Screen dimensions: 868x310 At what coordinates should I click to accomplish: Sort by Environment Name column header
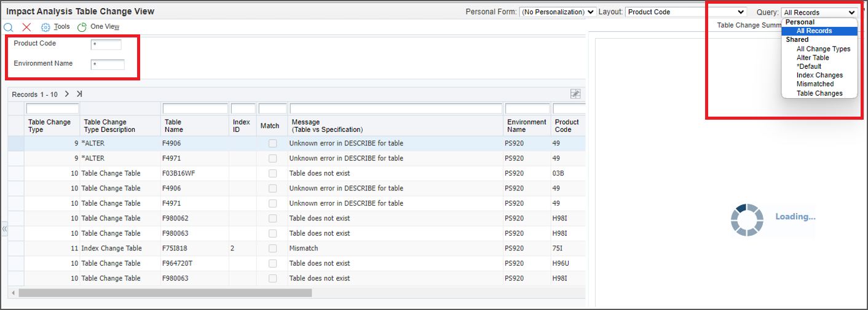pos(526,126)
